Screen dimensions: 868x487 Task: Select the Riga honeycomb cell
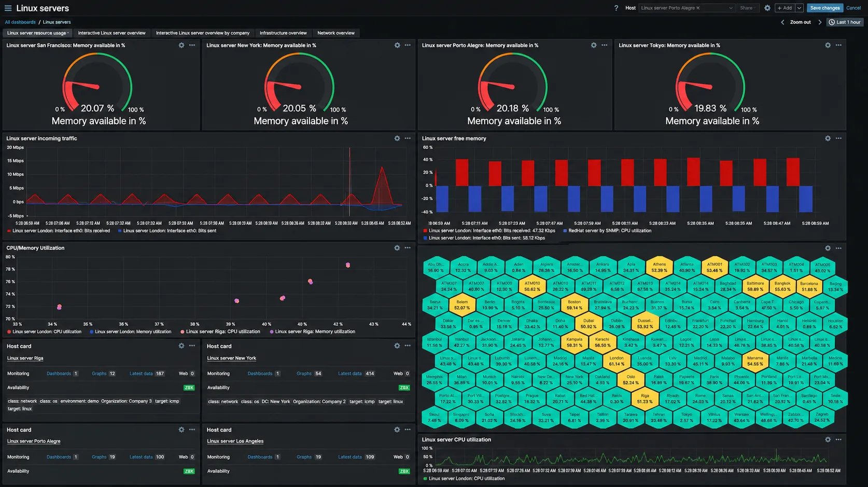[x=645, y=398]
